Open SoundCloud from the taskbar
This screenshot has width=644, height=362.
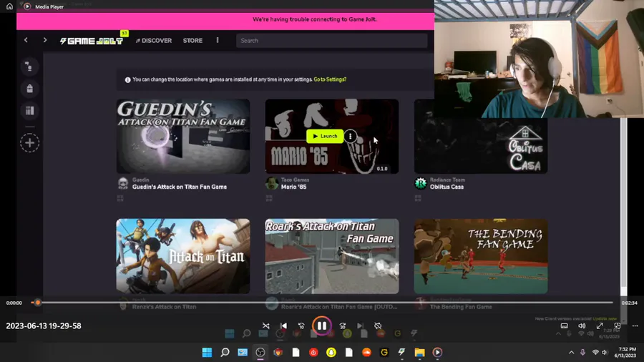pyautogui.click(x=366, y=352)
